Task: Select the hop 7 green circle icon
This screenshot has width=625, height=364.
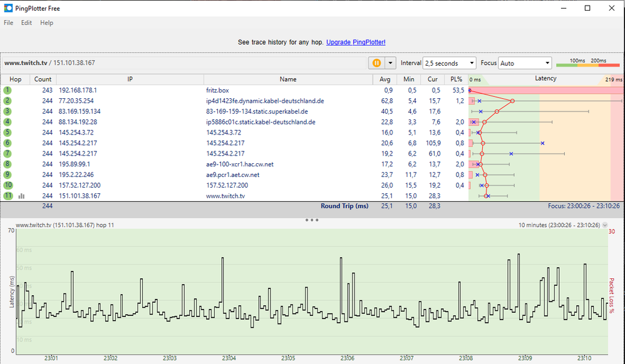Action: tap(7, 153)
